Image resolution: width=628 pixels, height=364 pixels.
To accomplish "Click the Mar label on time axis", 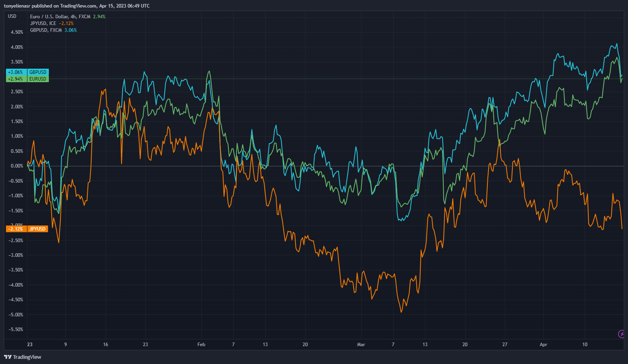I will (361, 345).
